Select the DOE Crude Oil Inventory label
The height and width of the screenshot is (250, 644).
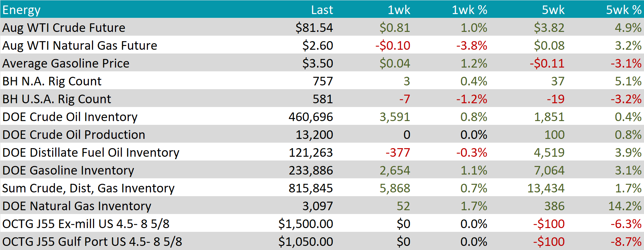click(x=70, y=117)
